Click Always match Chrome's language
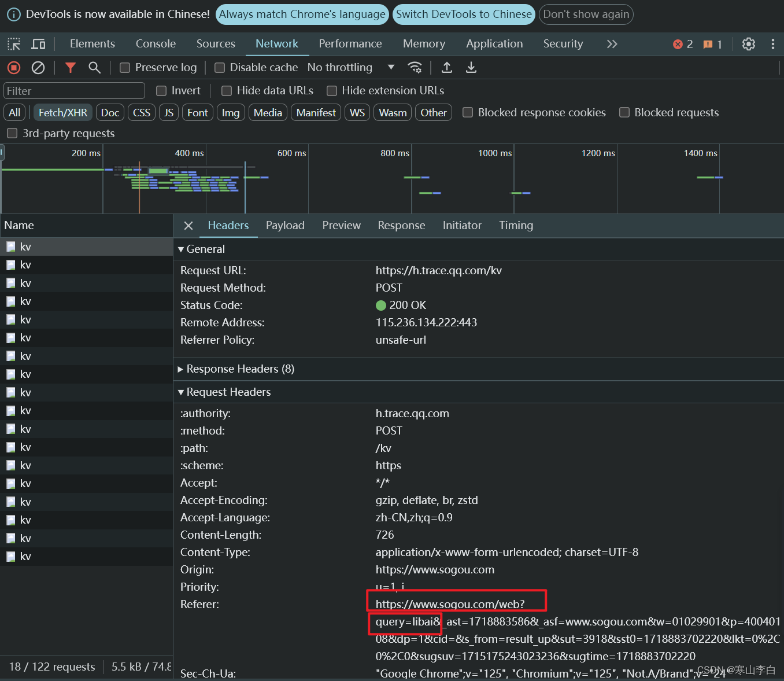Image resolution: width=784 pixels, height=681 pixels. click(x=302, y=14)
